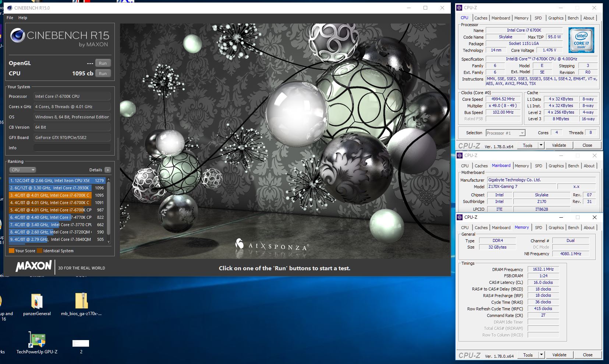
Task: Select ranking row 3 with score 1095
Action: 57,195
